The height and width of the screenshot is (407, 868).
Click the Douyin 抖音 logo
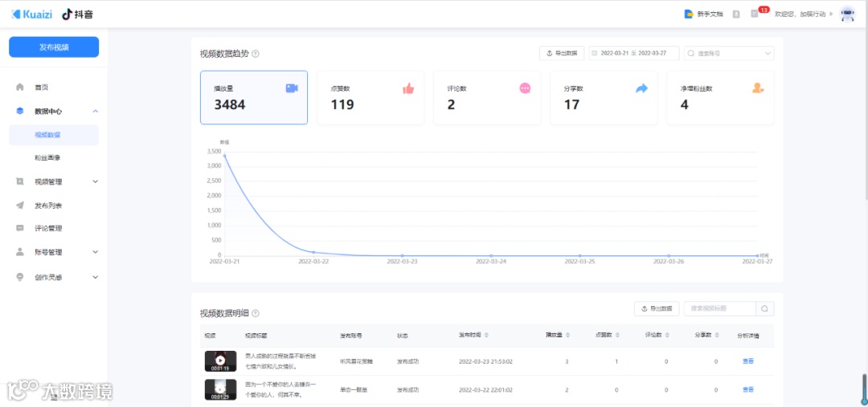77,14
